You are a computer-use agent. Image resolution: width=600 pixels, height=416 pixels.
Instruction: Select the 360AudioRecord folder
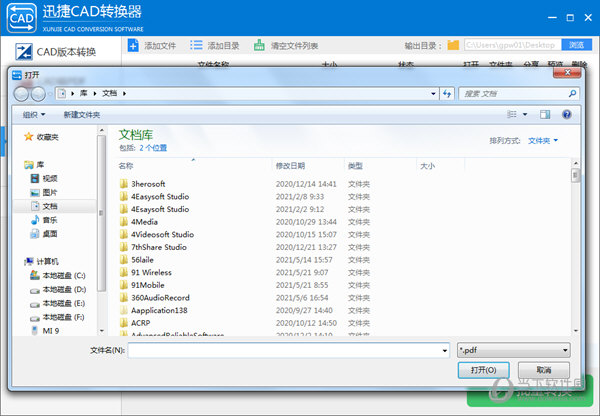tap(155, 298)
